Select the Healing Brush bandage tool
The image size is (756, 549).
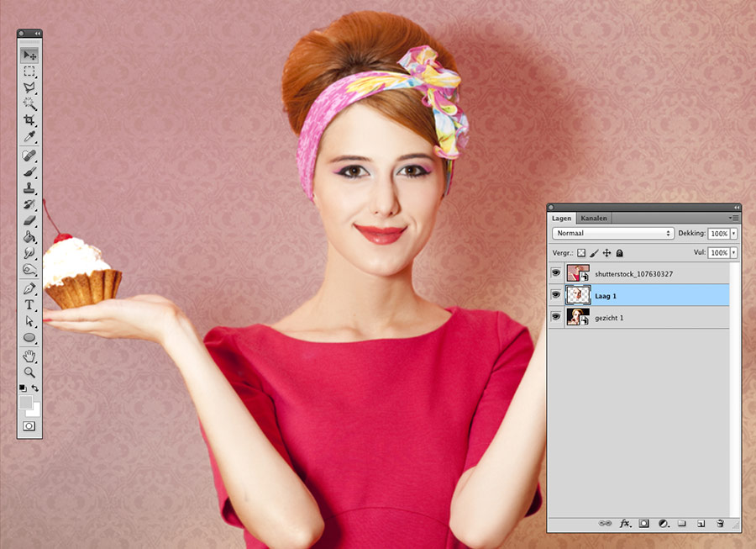point(29,156)
